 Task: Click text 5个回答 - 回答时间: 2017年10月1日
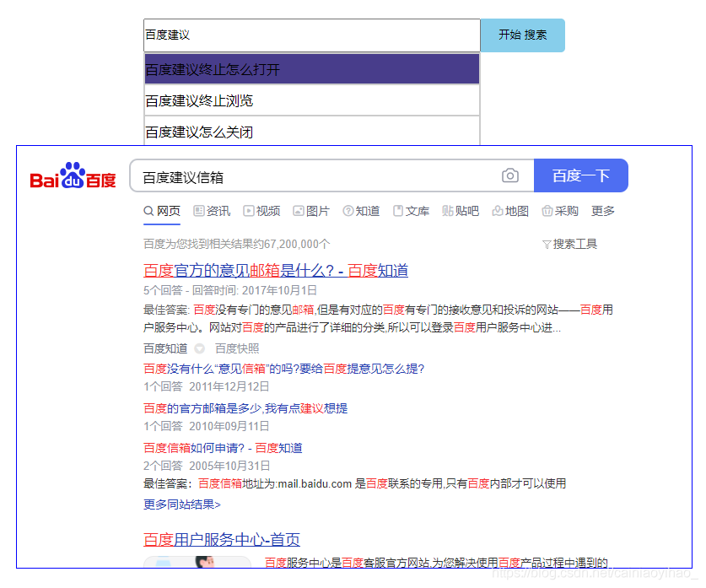click(x=230, y=290)
